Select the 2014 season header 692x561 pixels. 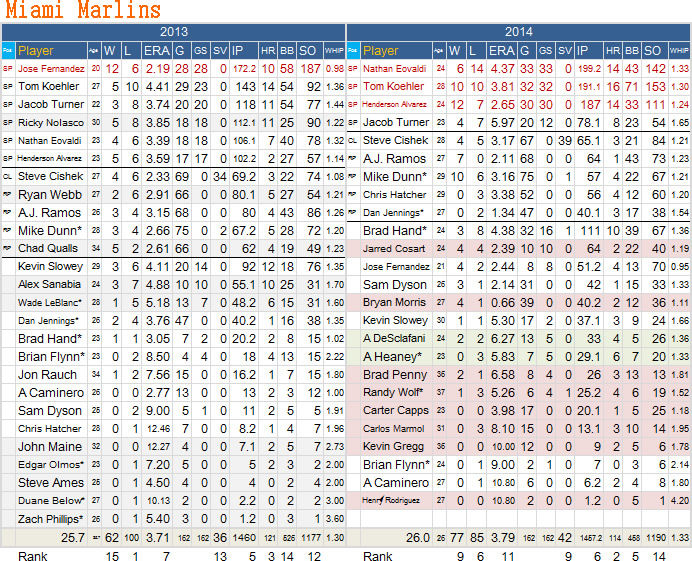coord(519,32)
